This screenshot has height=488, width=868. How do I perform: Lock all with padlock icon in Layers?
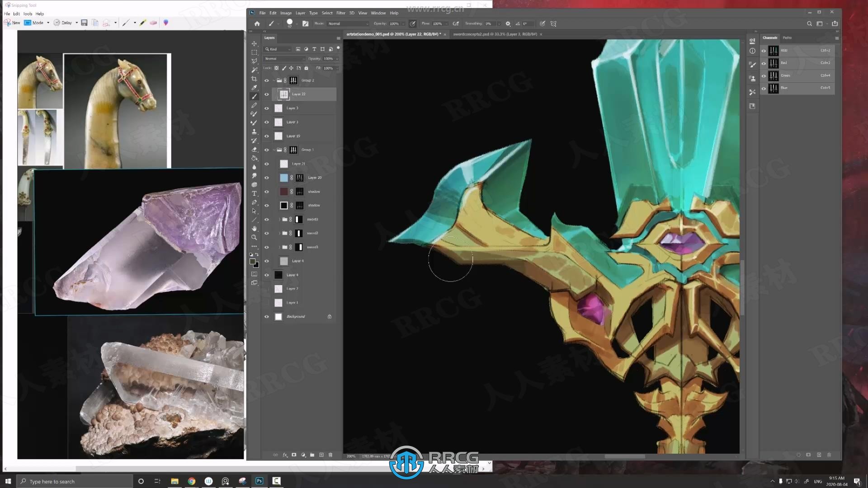(306, 68)
